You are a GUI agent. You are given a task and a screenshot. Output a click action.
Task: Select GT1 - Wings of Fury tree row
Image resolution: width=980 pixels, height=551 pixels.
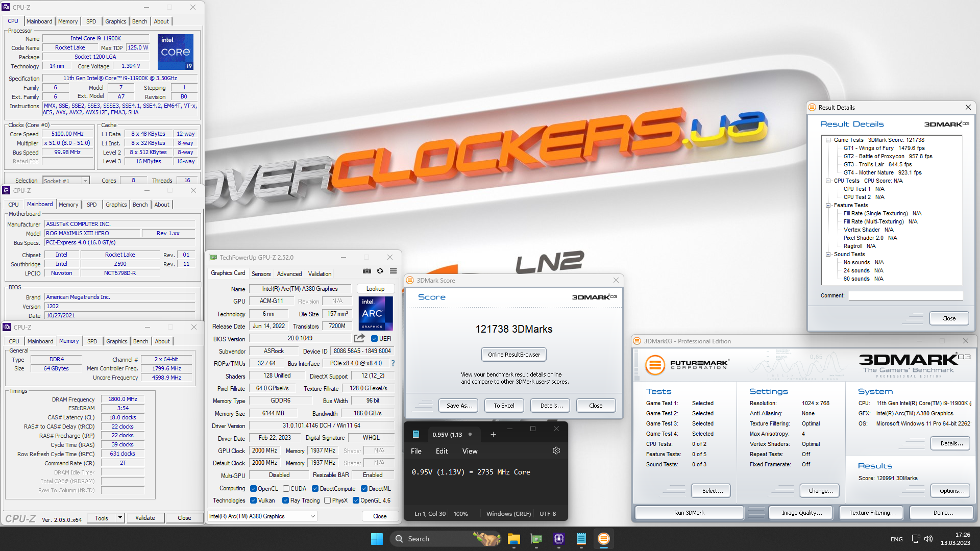[x=884, y=148]
